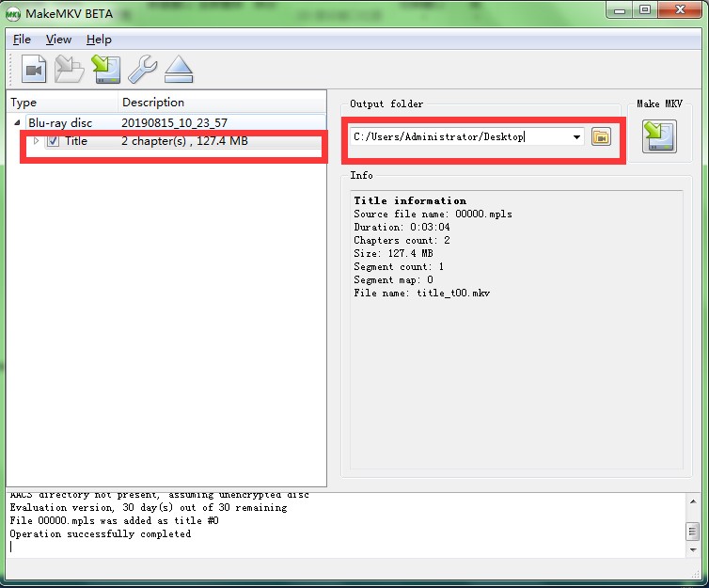Screen dimensions: 709x588
Task: Maximize the MakeMKV window
Action: [x=645, y=10]
